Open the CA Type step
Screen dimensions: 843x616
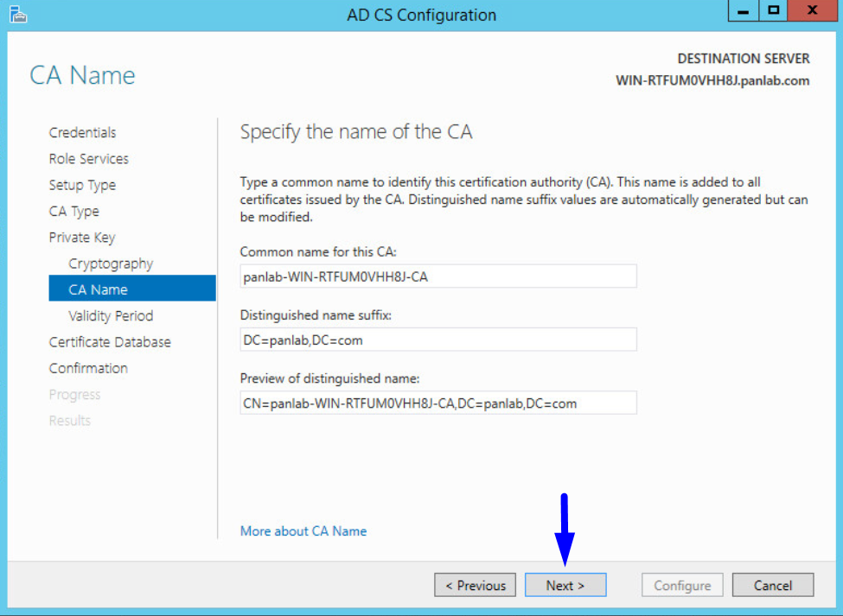click(75, 211)
